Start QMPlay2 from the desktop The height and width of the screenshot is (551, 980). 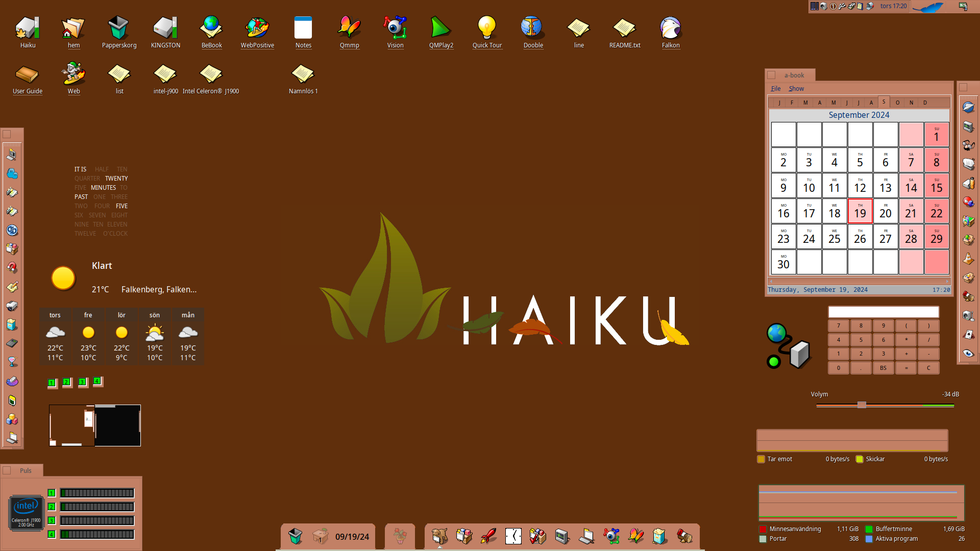(441, 28)
